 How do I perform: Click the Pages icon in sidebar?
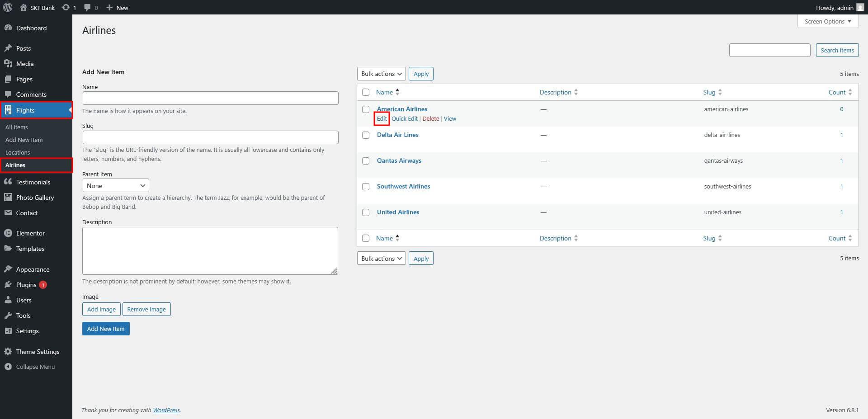pos(8,79)
